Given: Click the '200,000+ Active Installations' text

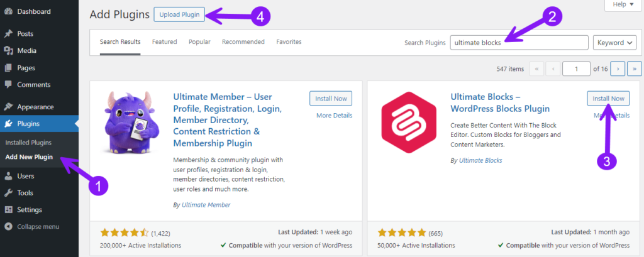Looking at the screenshot, I should point(140,246).
